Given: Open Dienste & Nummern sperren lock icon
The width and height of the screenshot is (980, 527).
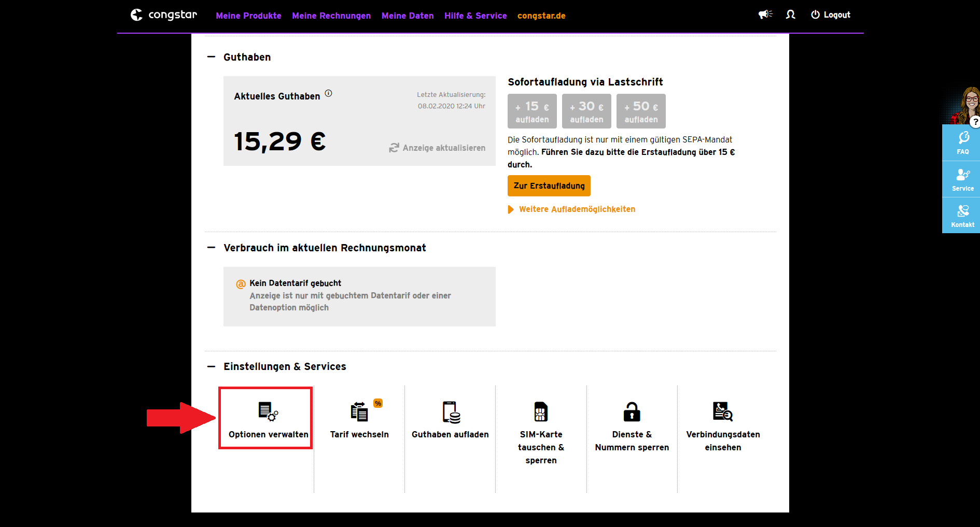Looking at the screenshot, I should (x=632, y=412).
